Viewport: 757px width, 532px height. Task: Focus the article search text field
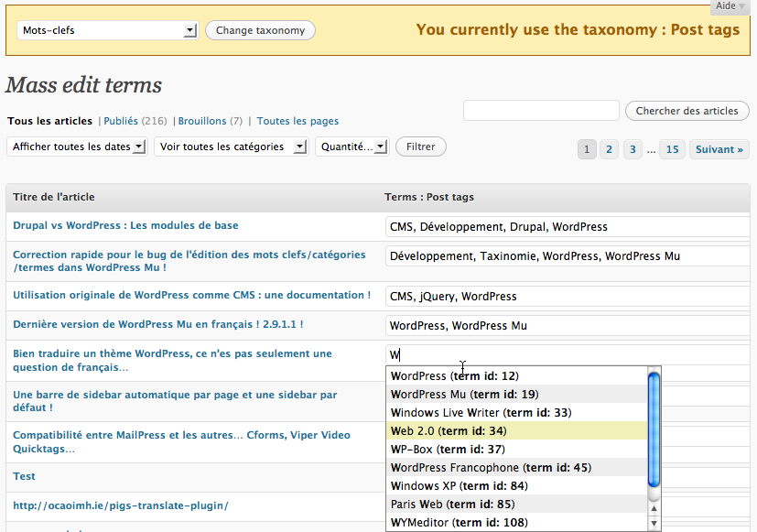pyautogui.click(x=541, y=111)
